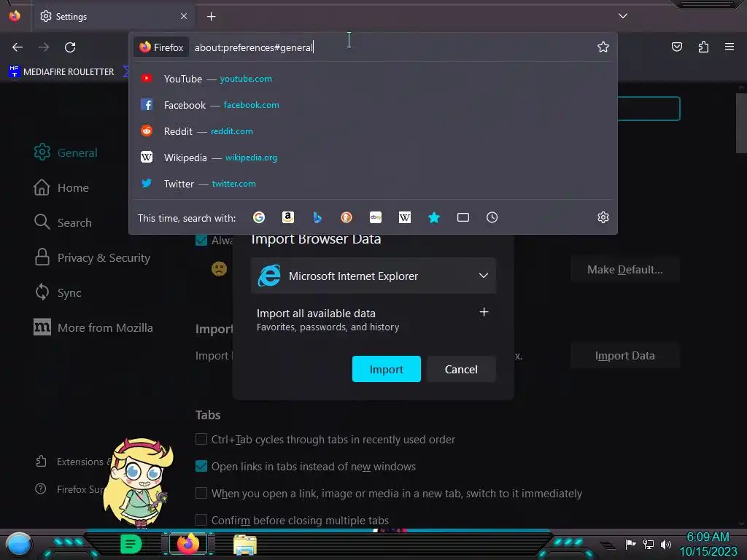Go back with the back arrow

click(18, 47)
